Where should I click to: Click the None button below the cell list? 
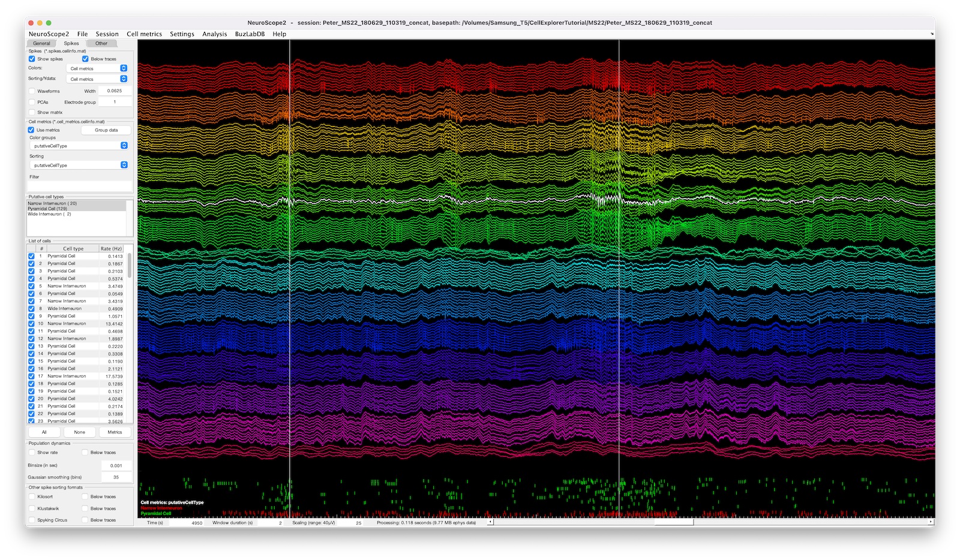point(79,432)
